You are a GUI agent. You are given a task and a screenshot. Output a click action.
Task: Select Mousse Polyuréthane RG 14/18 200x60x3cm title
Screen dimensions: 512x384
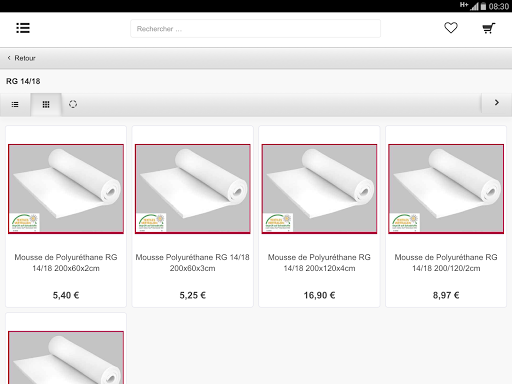(x=193, y=263)
